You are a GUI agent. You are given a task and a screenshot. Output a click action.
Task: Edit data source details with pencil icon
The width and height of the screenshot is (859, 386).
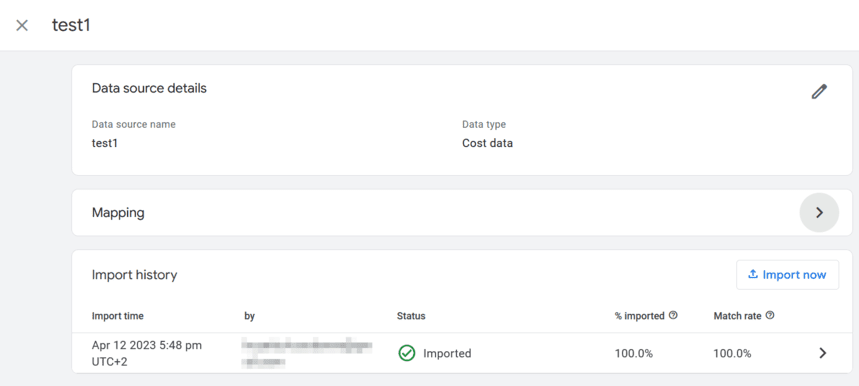pyautogui.click(x=819, y=91)
